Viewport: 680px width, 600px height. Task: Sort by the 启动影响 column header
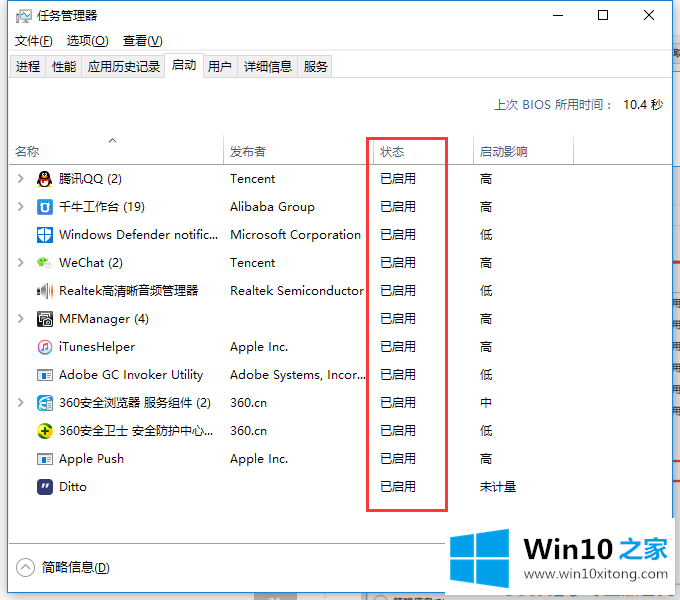pyautogui.click(x=523, y=150)
